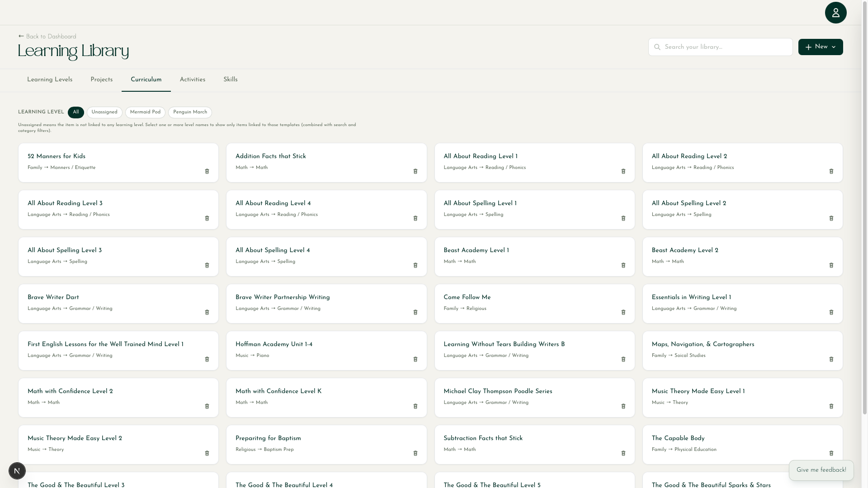Remove All About Spelling Level 4 card
This screenshot has width=868, height=488.
[x=415, y=265]
